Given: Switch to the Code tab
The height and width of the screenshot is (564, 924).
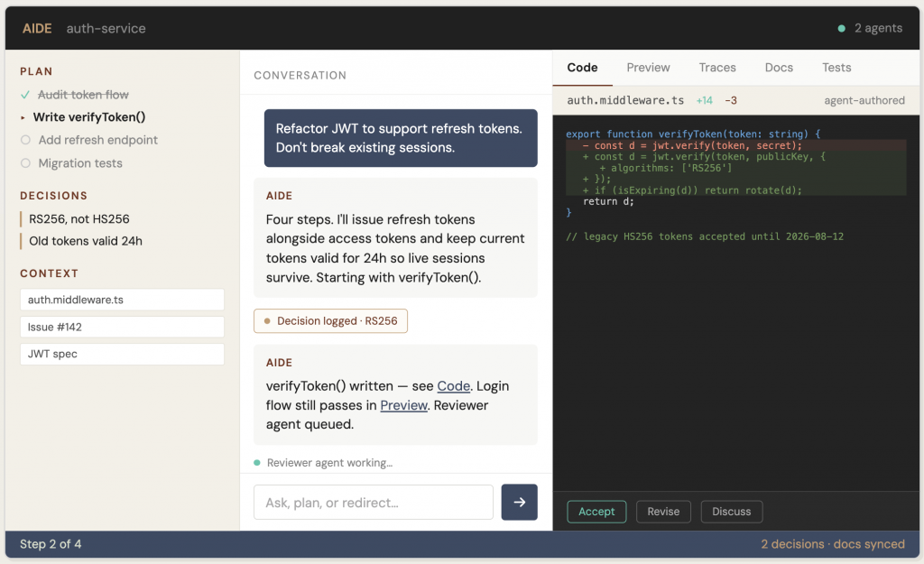Looking at the screenshot, I should 582,68.
